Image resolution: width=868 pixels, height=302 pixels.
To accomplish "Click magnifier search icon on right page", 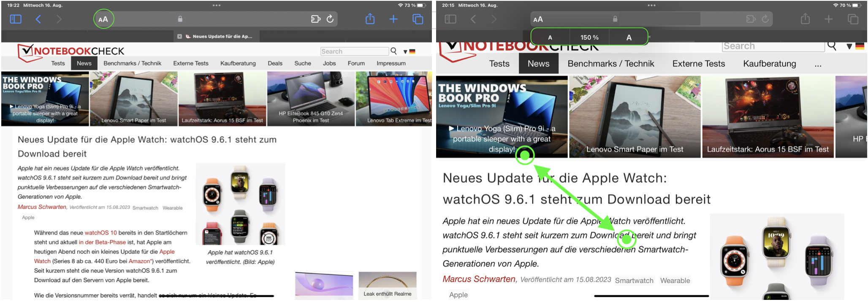I will pyautogui.click(x=832, y=46).
